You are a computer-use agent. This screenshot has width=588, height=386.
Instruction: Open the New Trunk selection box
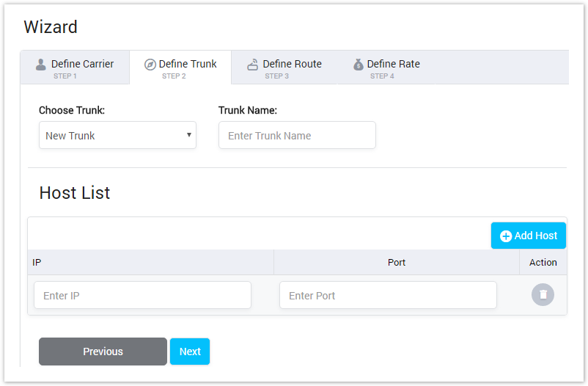tap(110, 136)
